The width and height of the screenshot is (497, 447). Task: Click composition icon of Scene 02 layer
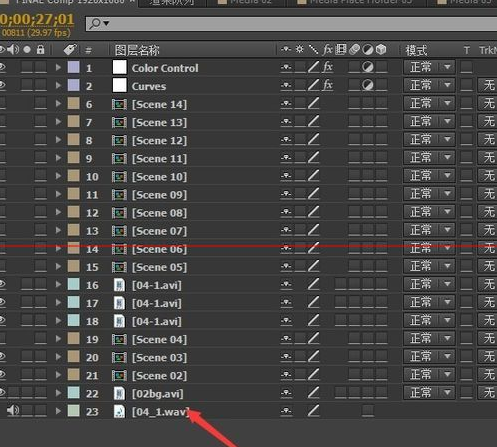point(119,376)
